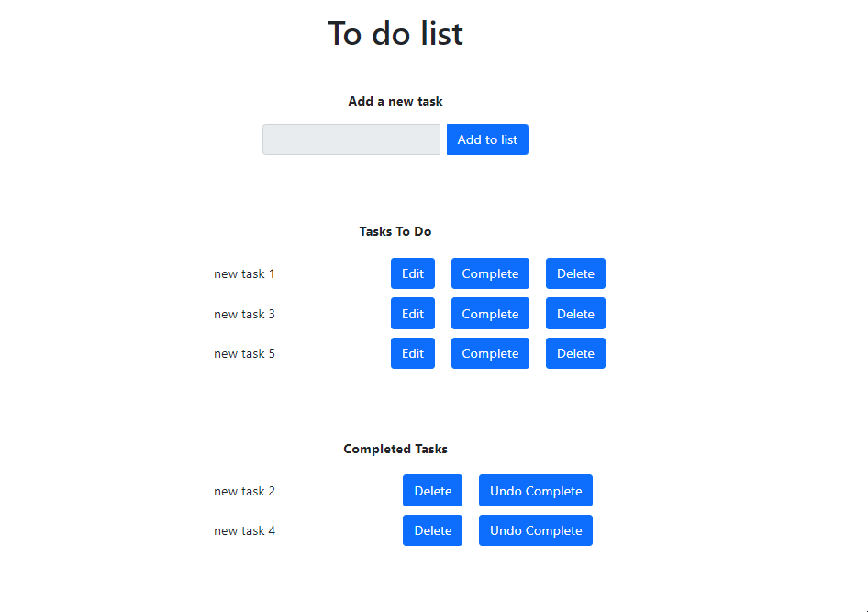Delete new task 1 from the to-do list
This screenshot has height=612, width=868.
click(575, 273)
